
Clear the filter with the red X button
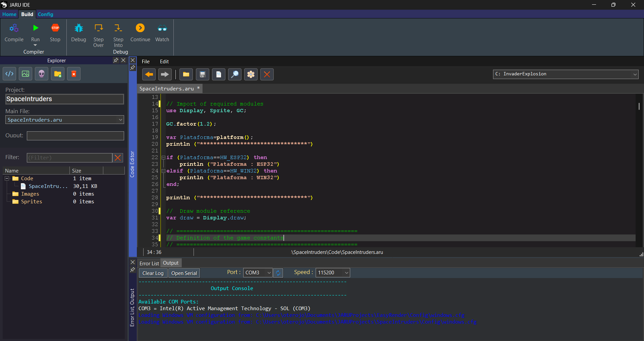point(118,157)
